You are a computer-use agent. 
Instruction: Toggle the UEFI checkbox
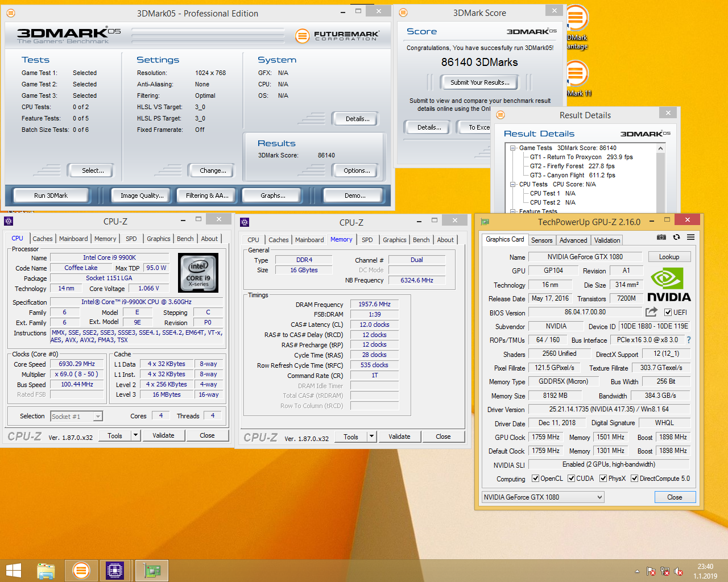pyautogui.click(x=668, y=313)
